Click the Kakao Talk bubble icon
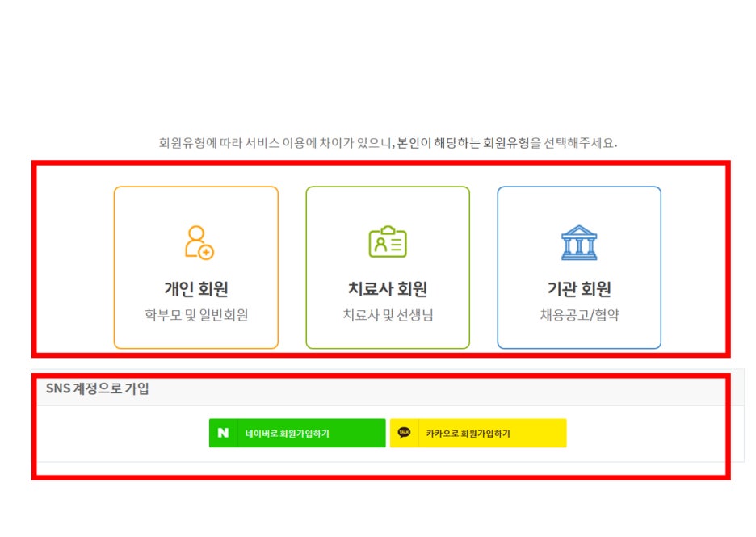The image size is (756, 537). pos(404,432)
